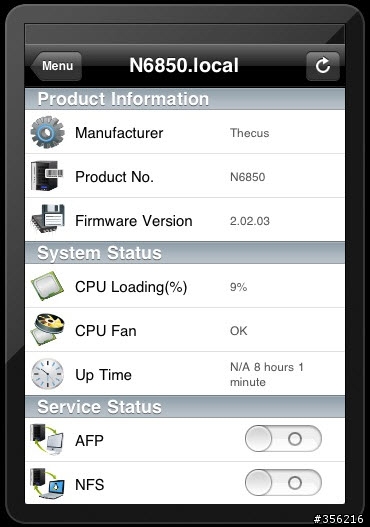The width and height of the screenshot is (370, 527).
Task: Refresh the status with the reload button
Action: (323, 66)
